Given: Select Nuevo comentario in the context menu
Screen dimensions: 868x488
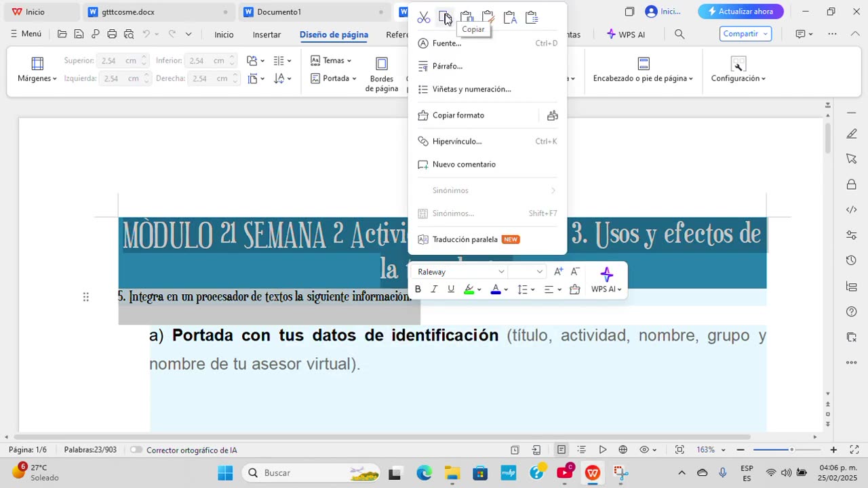Looking at the screenshot, I should tap(487, 165).
